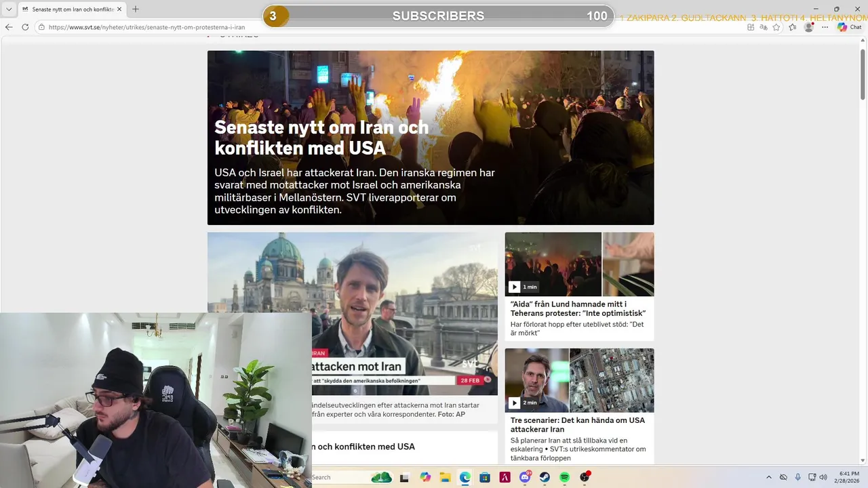Click the cloud sync-off tray icon
The image size is (868, 488).
[x=783, y=477]
